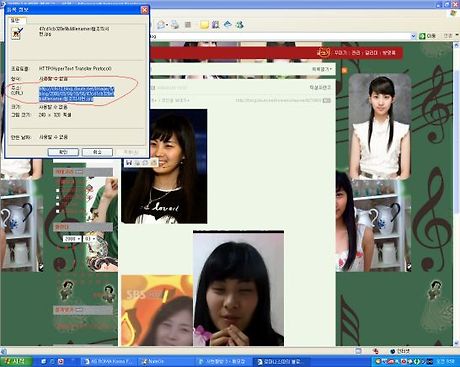Open the address bar dropdown arrow
This screenshot has width=460, height=367.
pos(413,36)
